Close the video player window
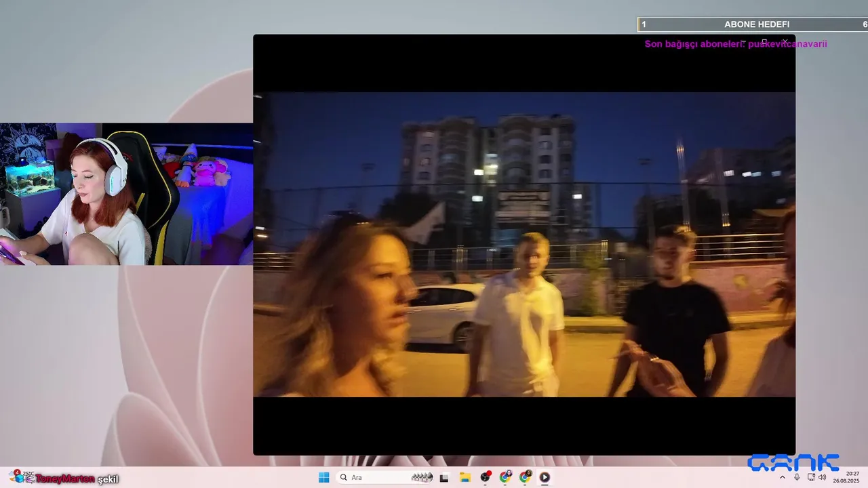This screenshot has width=868, height=488. (785, 42)
